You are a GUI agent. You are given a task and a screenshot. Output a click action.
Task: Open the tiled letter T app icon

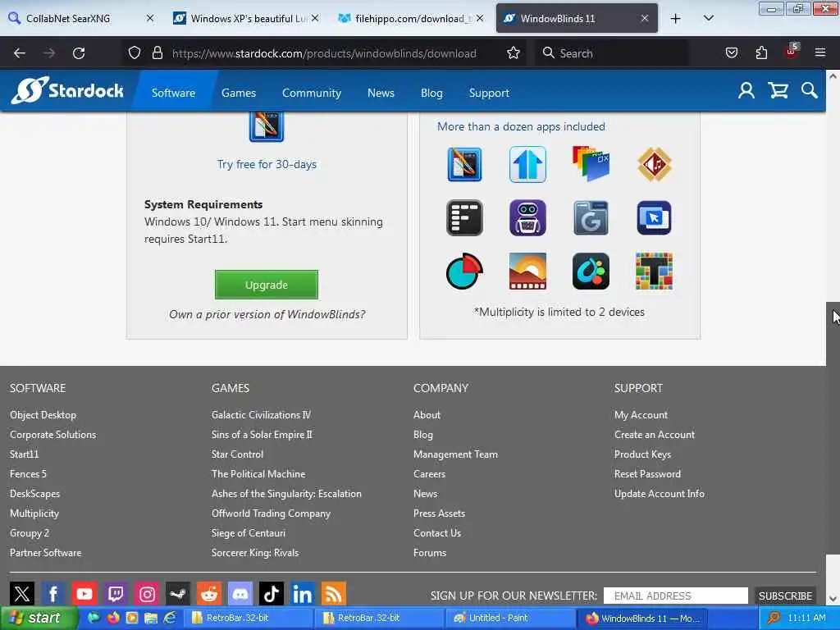pyautogui.click(x=654, y=271)
